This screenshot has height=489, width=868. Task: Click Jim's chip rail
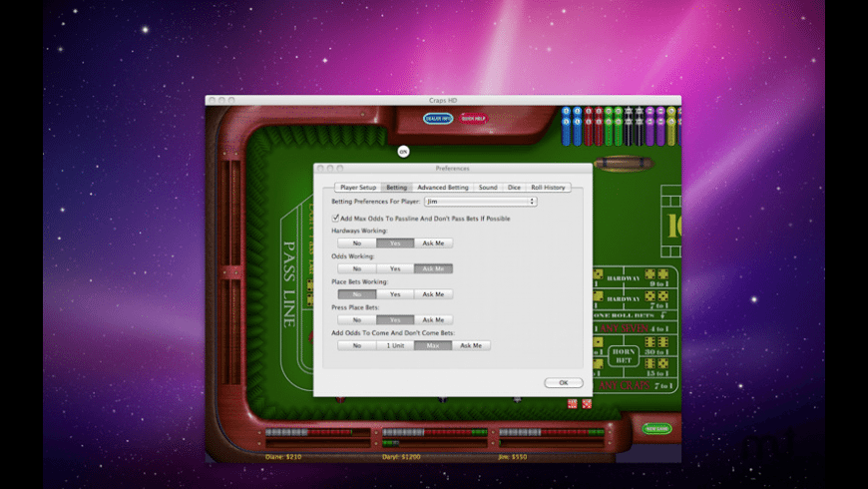(552, 437)
